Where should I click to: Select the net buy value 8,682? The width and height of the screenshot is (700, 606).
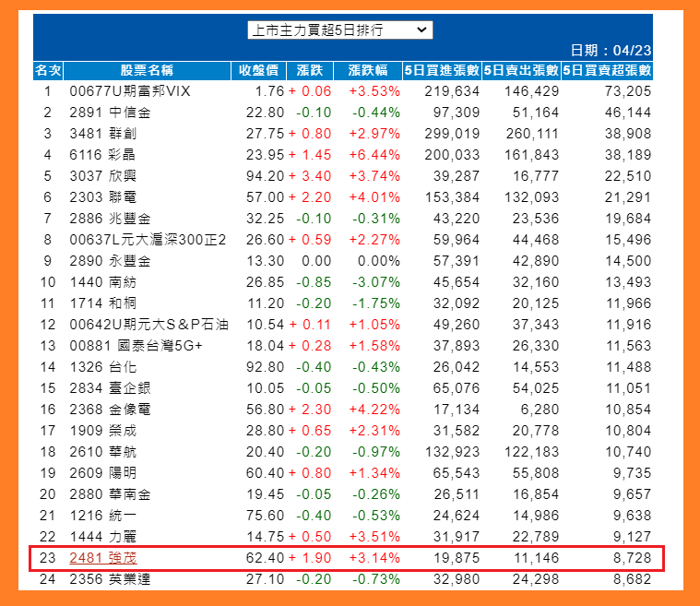click(632, 579)
